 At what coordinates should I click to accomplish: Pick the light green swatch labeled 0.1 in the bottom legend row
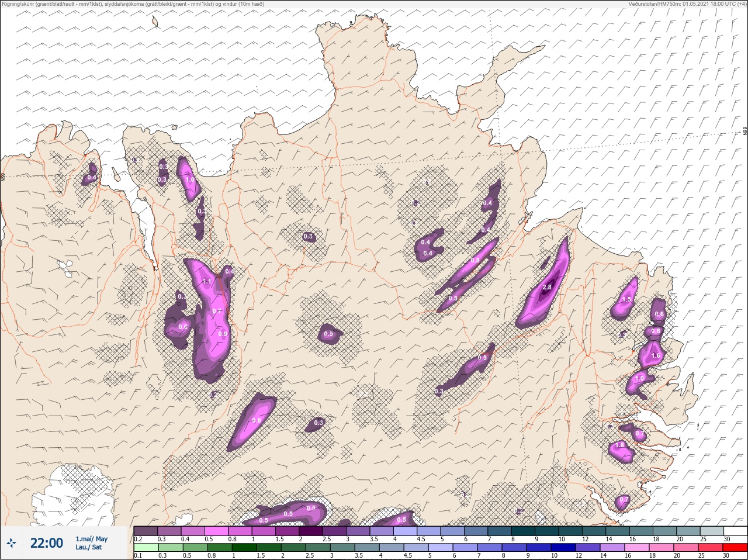(x=146, y=548)
